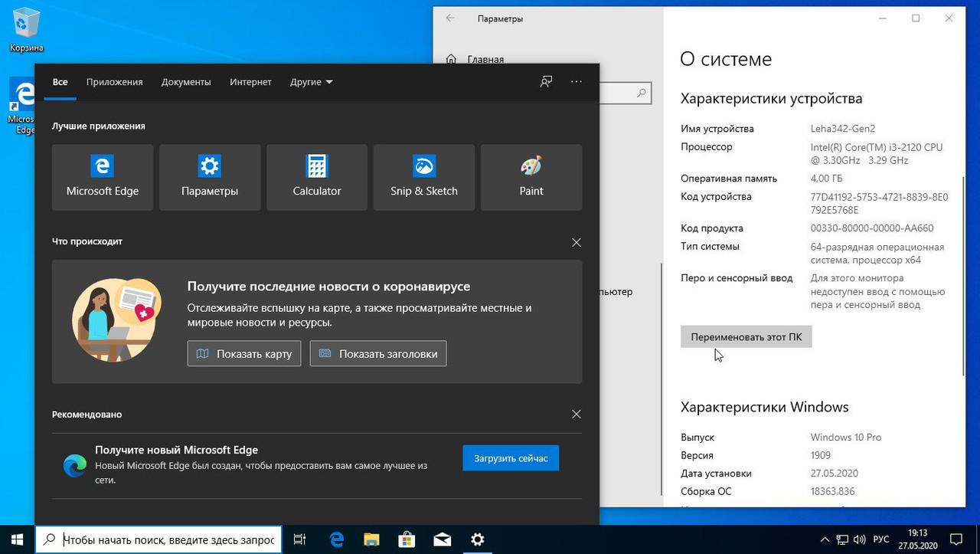Launch Microsoft Edge from top apps
This screenshot has width=980, height=554.
(x=103, y=177)
